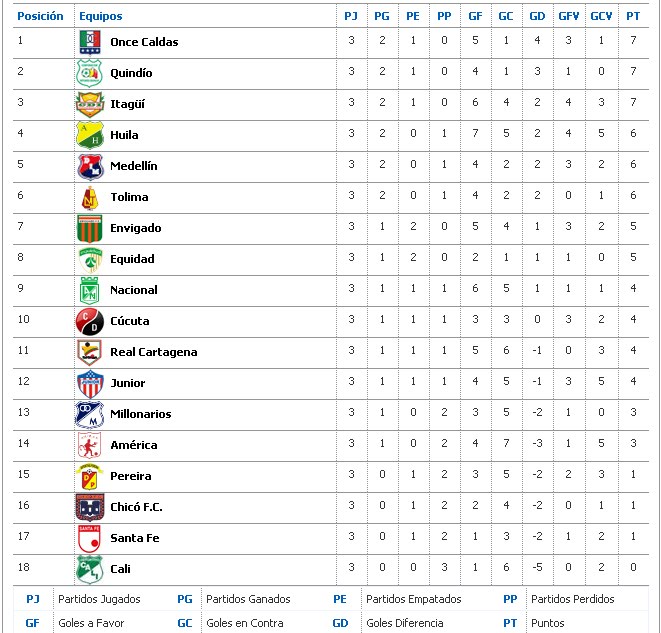
Task: Click the Cali team crest
Action: point(90,569)
